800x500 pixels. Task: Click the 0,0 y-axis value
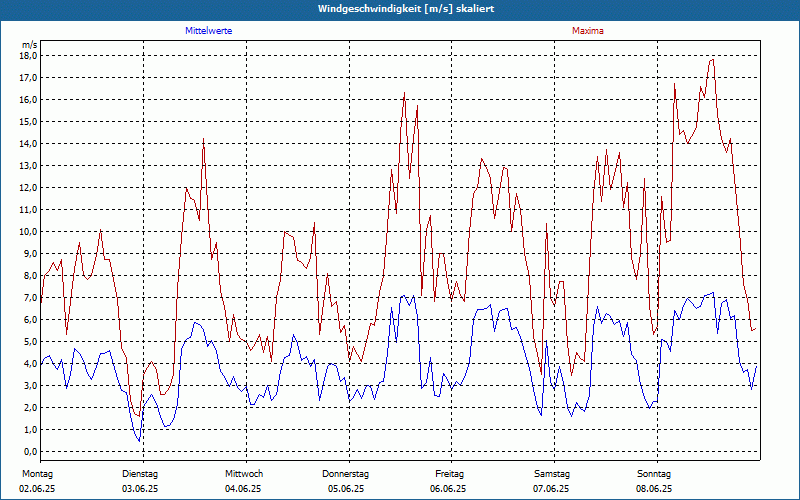pyautogui.click(x=31, y=452)
